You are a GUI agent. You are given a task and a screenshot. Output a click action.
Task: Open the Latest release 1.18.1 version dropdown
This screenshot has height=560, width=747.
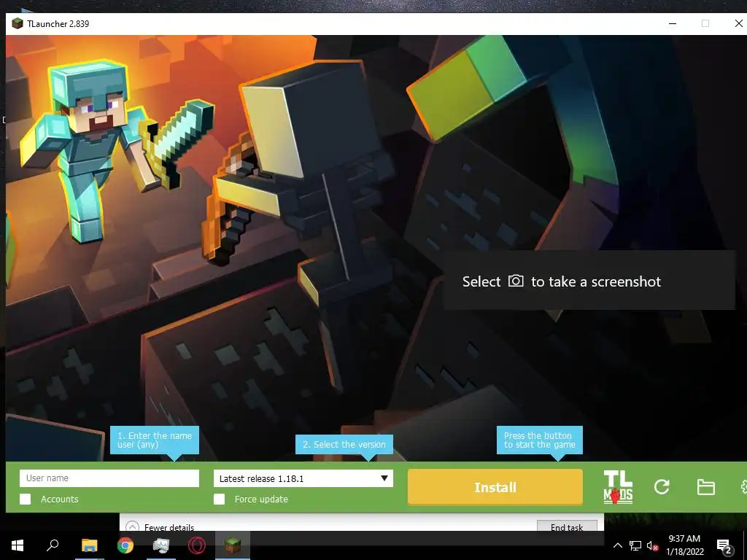[303, 478]
